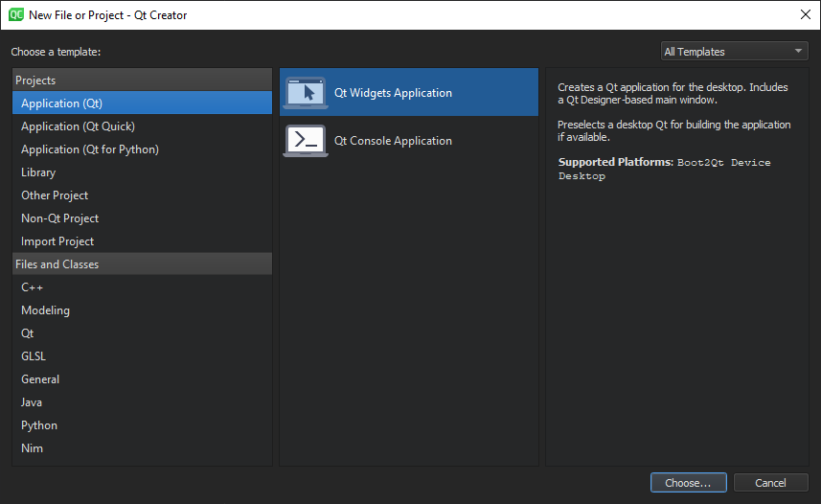
Task: Select the Modeling category
Action: coord(142,310)
